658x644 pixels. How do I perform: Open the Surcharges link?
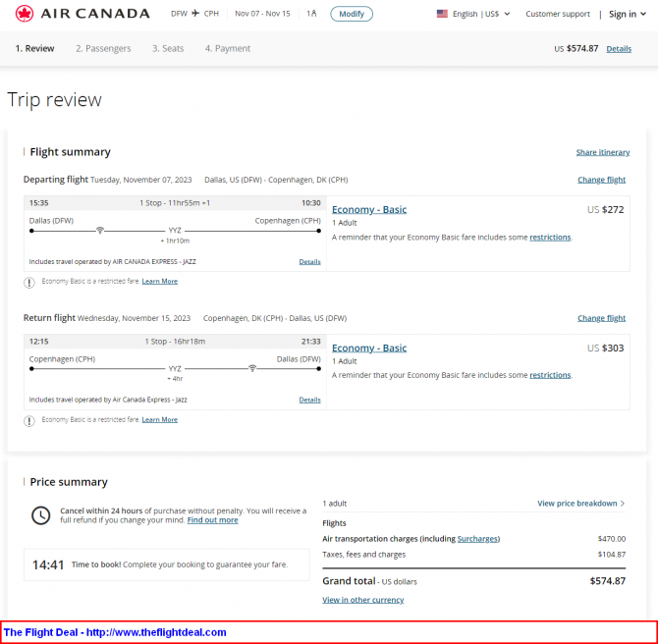coord(477,539)
